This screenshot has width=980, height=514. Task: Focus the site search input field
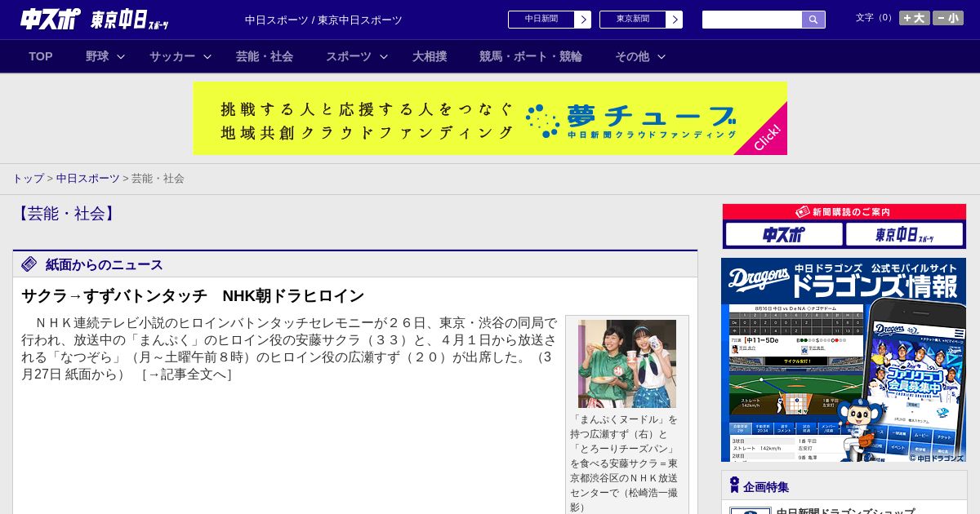pos(752,20)
